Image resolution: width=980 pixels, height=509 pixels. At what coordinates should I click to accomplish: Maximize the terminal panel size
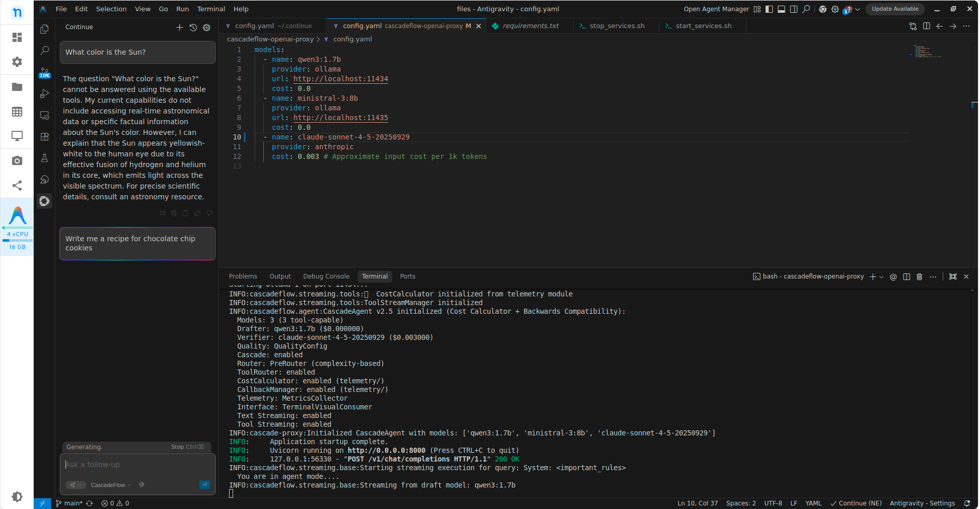952,276
